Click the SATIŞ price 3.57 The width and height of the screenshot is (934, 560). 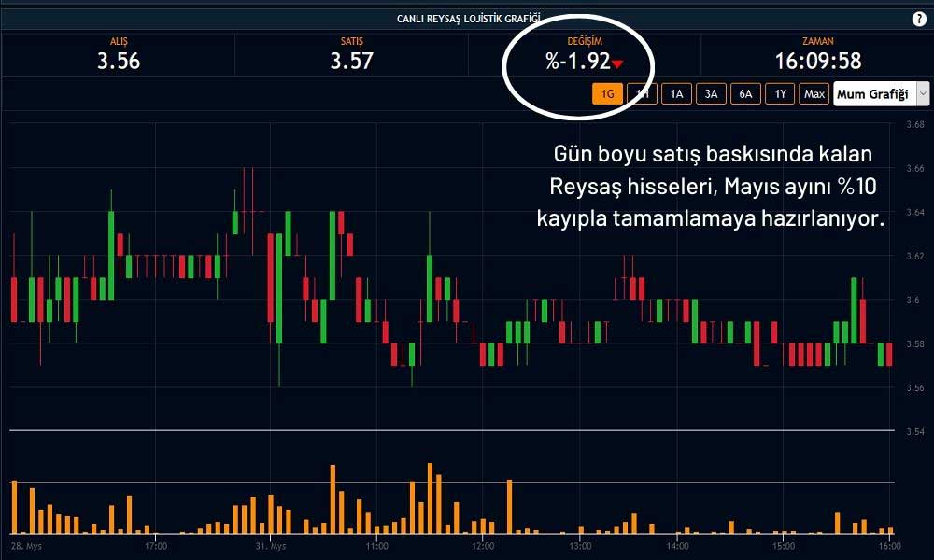[351, 61]
